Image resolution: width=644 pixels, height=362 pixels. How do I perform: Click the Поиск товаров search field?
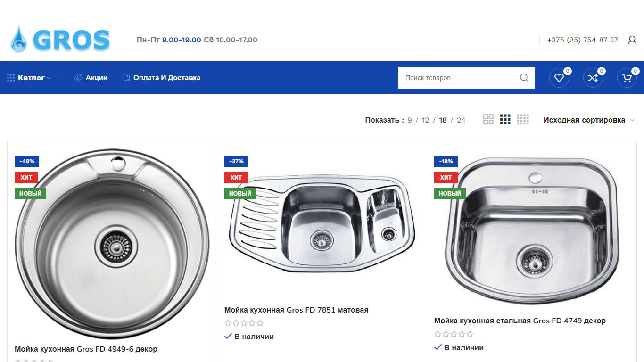tap(457, 78)
